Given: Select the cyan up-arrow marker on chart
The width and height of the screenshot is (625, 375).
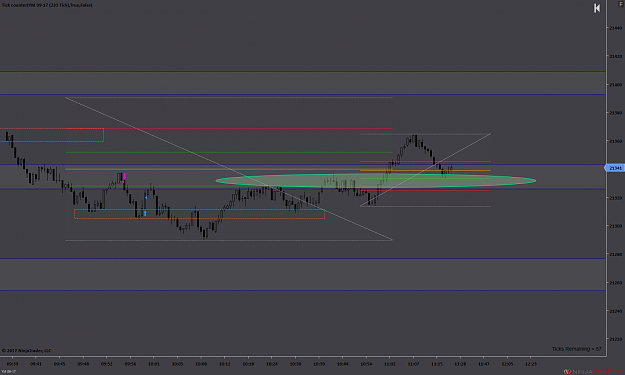Looking at the screenshot, I should (x=145, y=213).
